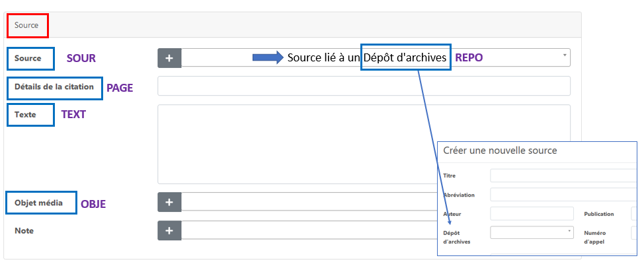Click the Détails de la citation label
644x266 pixels.
point(55,86)
